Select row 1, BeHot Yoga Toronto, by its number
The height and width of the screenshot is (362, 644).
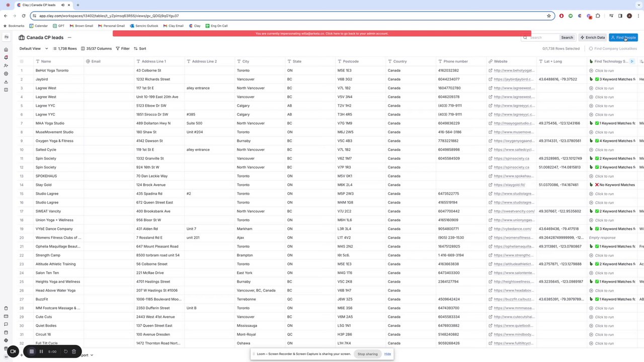22,70
